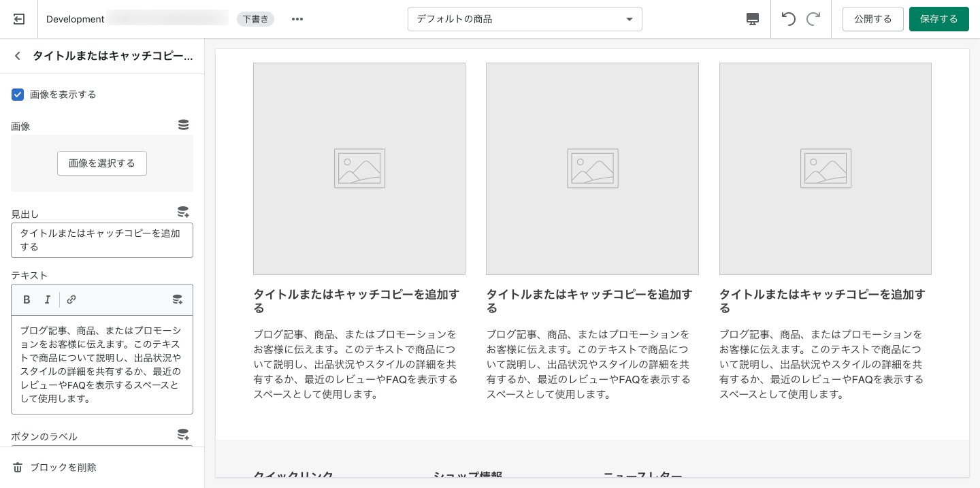Click the 画像を表示する label text
Image resolution: width=980 pixels, height=488 pixels.
(63, 95)
